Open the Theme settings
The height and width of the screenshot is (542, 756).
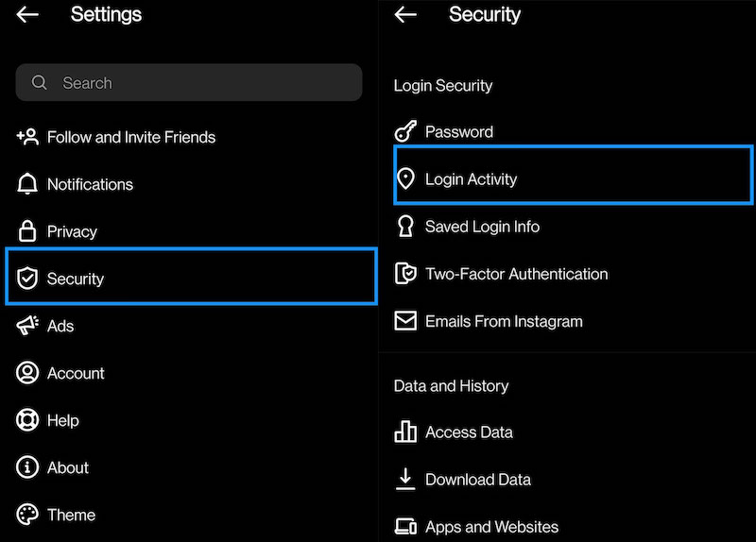click(x=71, y=515)
